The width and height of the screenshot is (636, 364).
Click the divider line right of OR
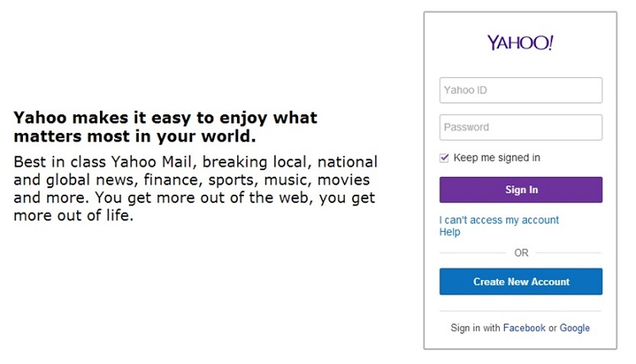pyautogui.click(x=568, y=253)
